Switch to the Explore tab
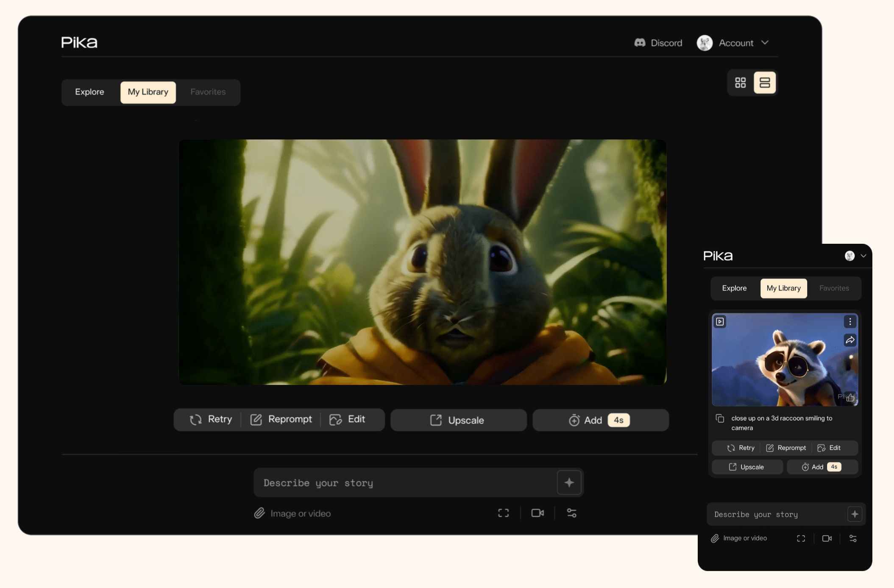The image size is (894, 588). (x=89, y=92)
